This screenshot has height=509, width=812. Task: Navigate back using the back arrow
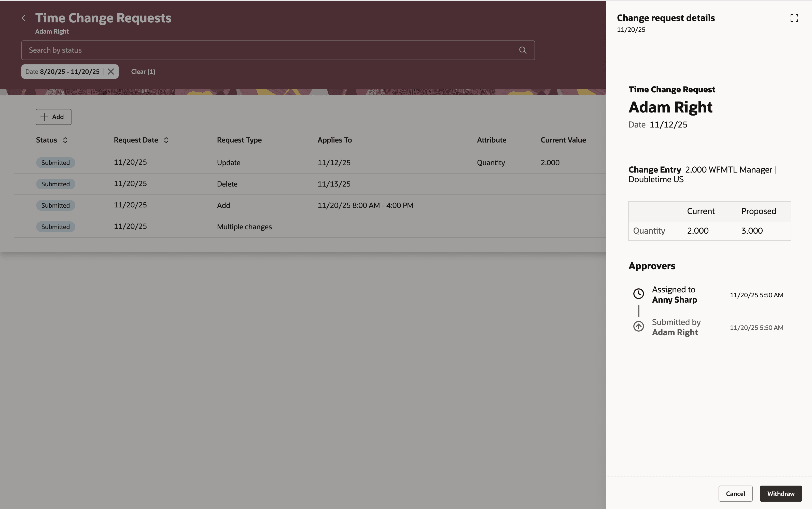tap(24, 18)
